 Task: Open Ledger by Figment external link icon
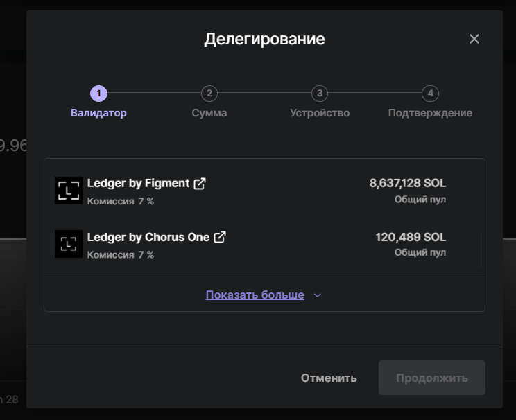click(200, 184)
